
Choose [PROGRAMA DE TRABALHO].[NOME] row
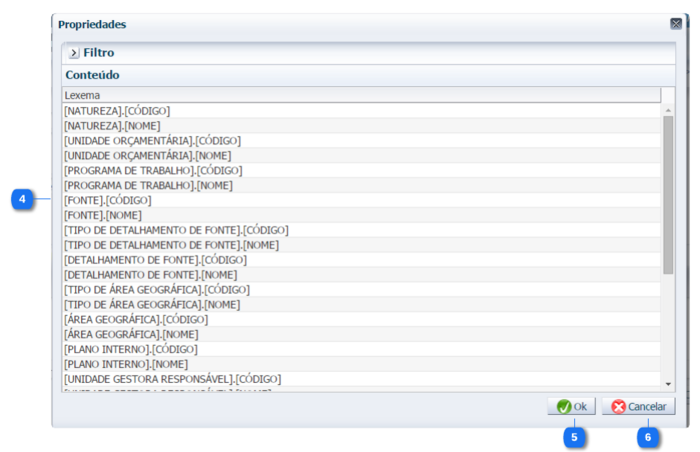148,186
